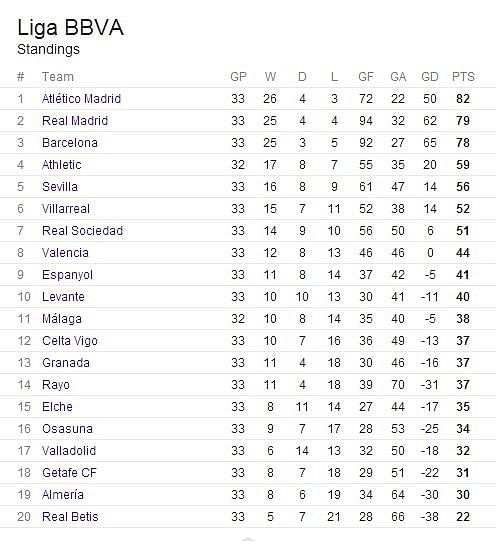Image resolution: width=496 pixels, height=548 pixels.
Task: Open the Real Betis team link
Action: [x=70, y=517]
